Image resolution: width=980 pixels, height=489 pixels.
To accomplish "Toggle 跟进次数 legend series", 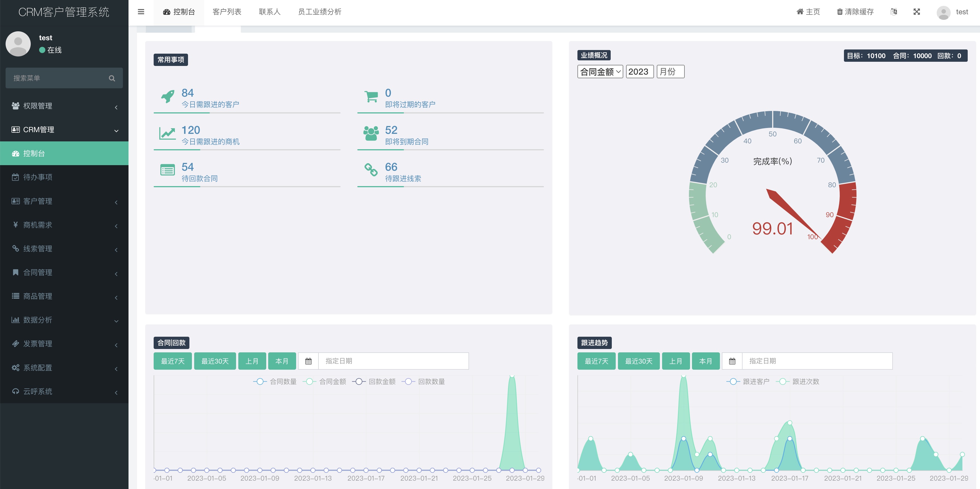I will pyautogui.click(x=797, y=381).
